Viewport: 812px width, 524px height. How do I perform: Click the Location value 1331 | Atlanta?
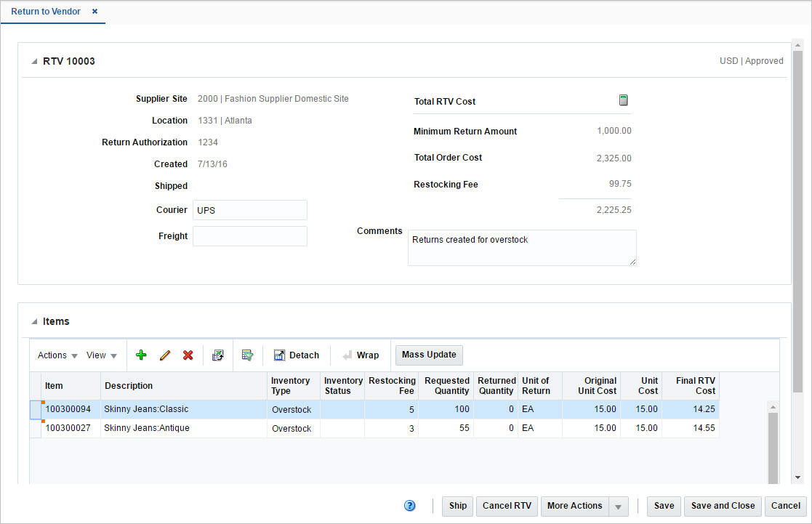(225, 121)
